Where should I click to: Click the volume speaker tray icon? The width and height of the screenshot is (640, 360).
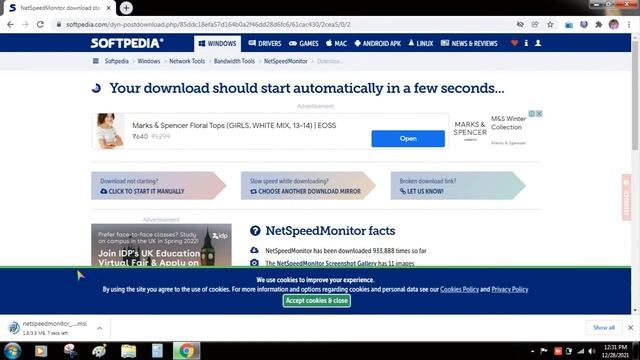pos(592,351)
